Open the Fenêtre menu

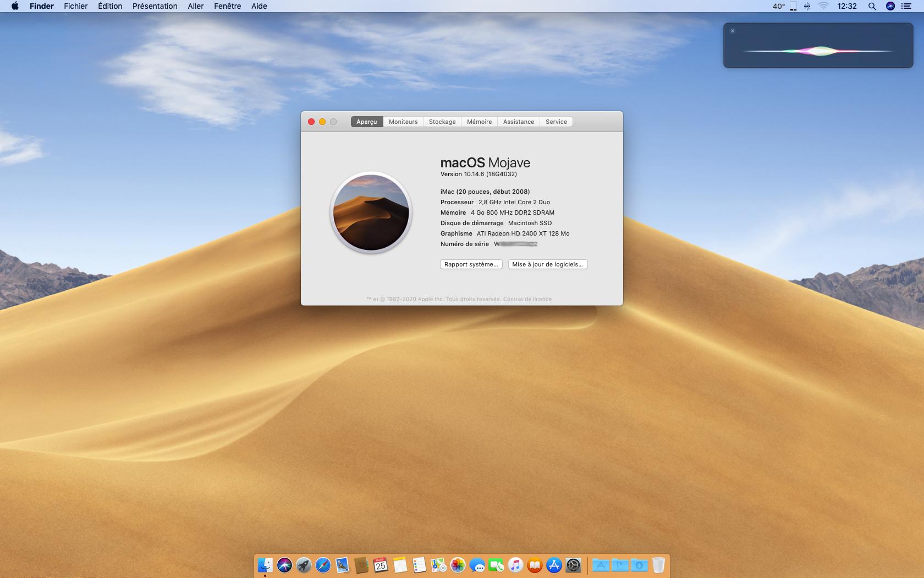click(228, 6)
